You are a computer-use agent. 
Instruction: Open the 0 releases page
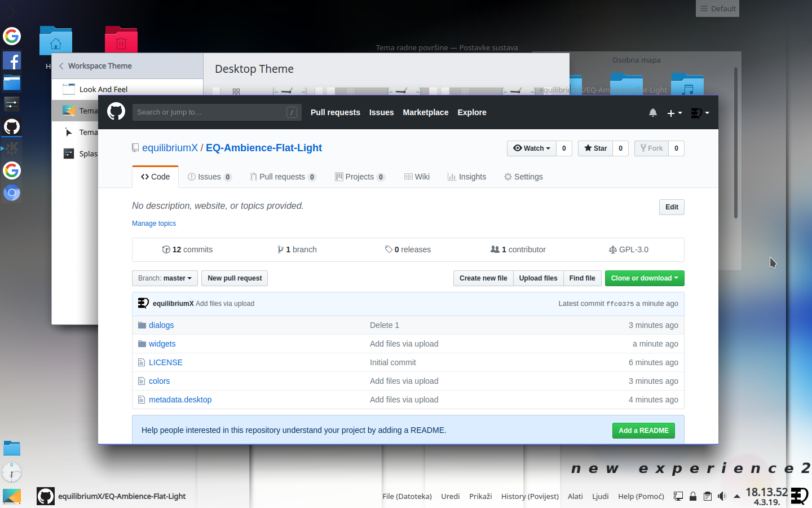(408, 249)
